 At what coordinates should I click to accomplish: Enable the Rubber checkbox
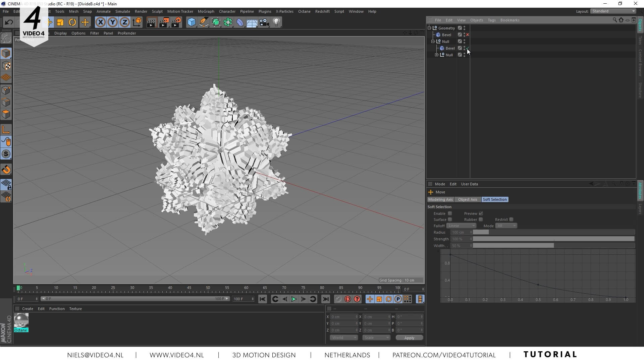pos(481,220)
